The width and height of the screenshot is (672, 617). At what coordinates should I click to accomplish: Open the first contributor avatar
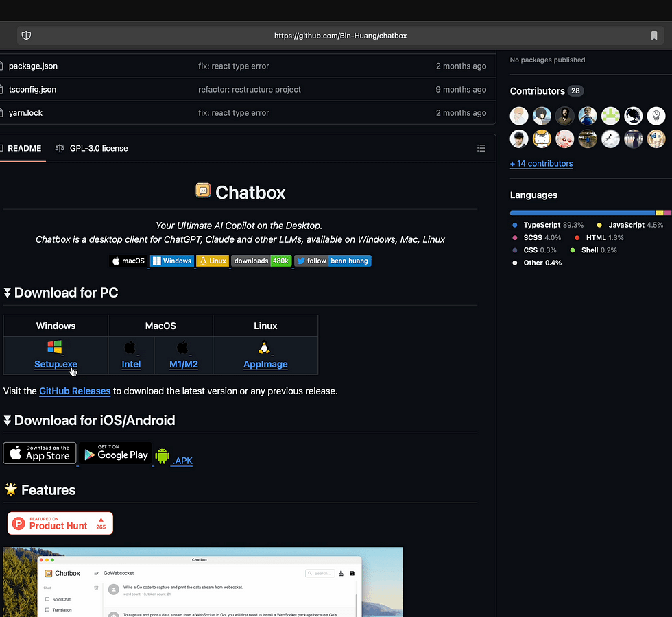click(x=519, y=116)
